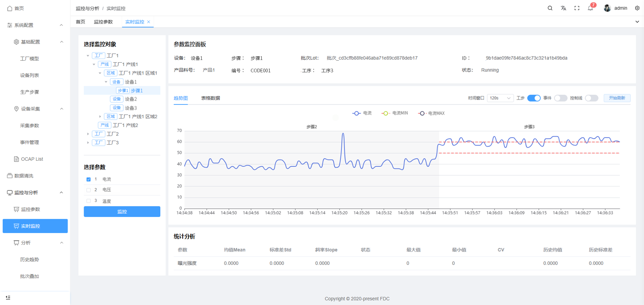Select the 趋势图 tab
The height and width of the screenshot is (305, 644).
click(x=181, y=98)
